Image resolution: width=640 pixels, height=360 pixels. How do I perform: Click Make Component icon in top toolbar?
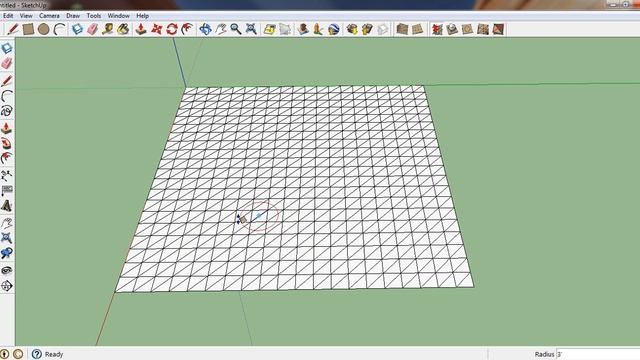pyautogui.click(x=77, y=29)
